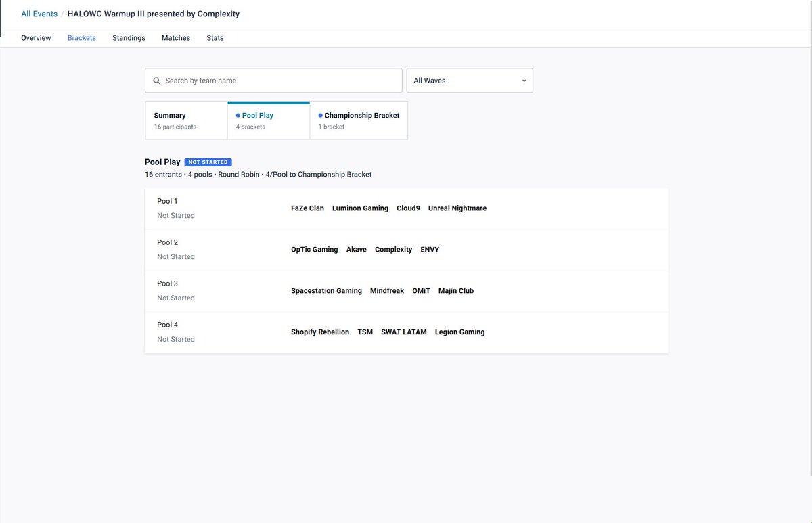The width and height of the screenshot is (812, 523).
Task: View the Matches tab
Action: (x=176, y=38)
